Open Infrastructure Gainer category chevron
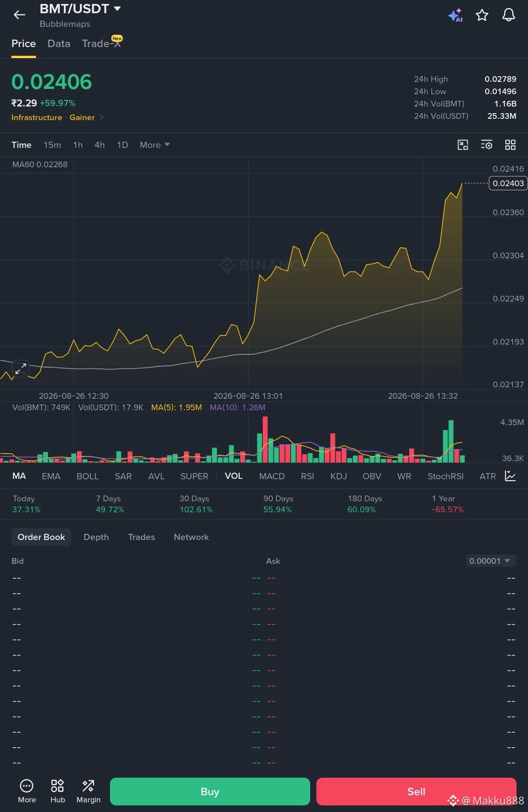The height and width of the screenshot is (812, 528). (102, 117)
